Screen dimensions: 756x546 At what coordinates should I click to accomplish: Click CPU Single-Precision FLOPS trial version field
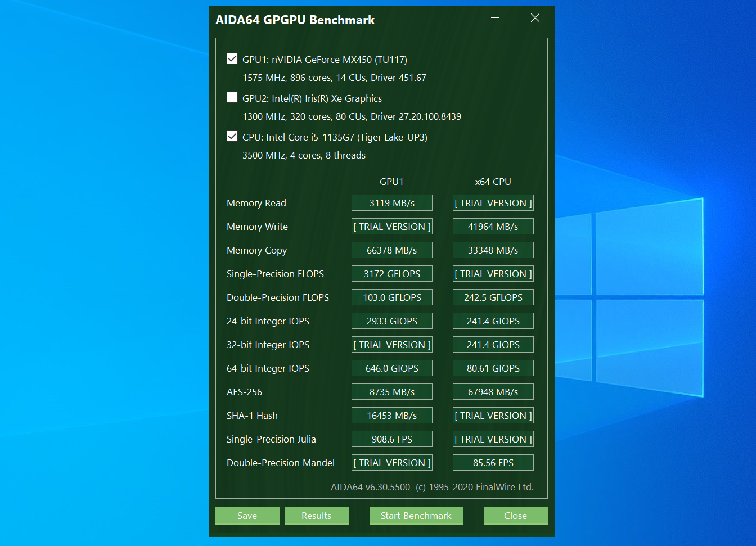coord(493,274)
